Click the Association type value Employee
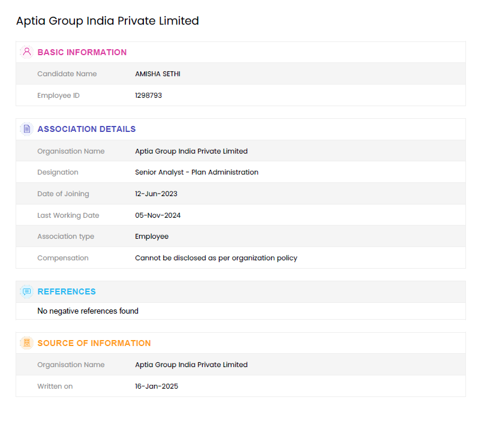484x448 pixels. tap(152, 236)
